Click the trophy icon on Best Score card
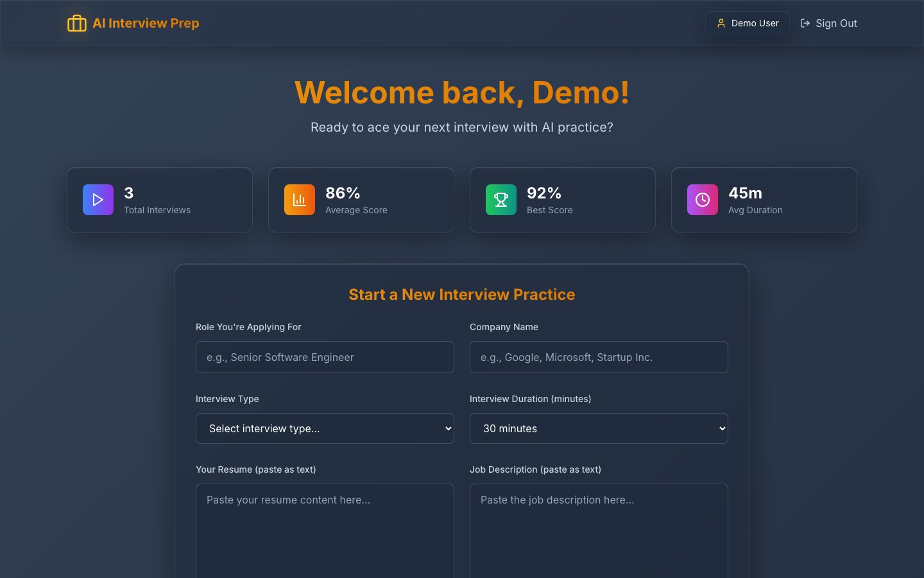The height and width of the screenshot is (578, 924). pos(501,200)
